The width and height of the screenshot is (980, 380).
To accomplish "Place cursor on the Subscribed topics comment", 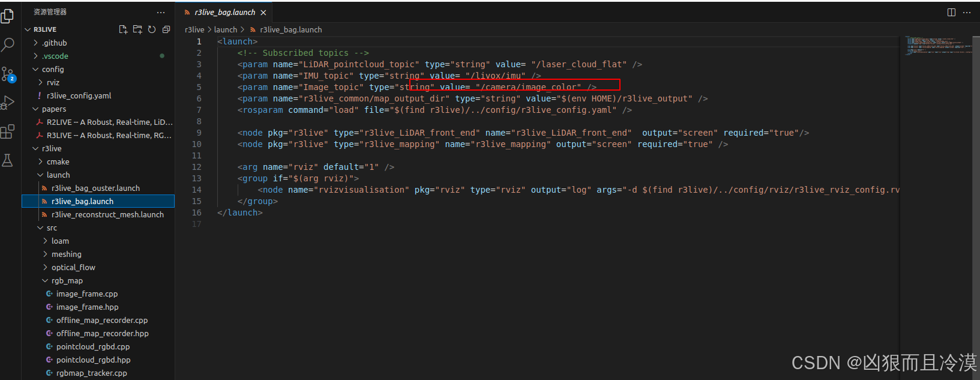I will [x=303, y=53].
